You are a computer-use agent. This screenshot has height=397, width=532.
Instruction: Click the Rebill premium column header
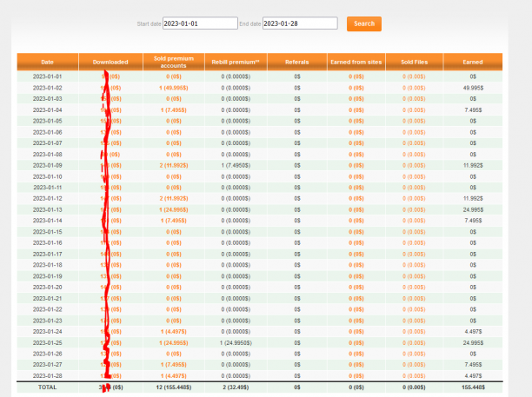236,62
